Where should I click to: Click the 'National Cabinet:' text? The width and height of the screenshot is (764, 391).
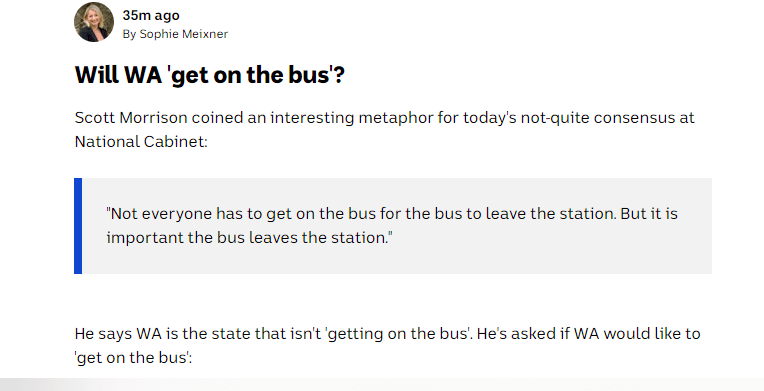[x=141, y=142]
